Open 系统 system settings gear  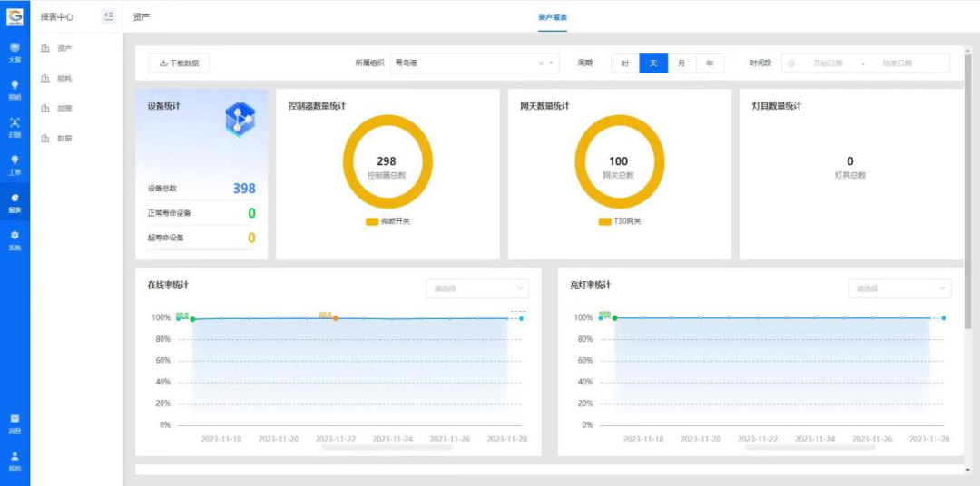tap(15, 239)
